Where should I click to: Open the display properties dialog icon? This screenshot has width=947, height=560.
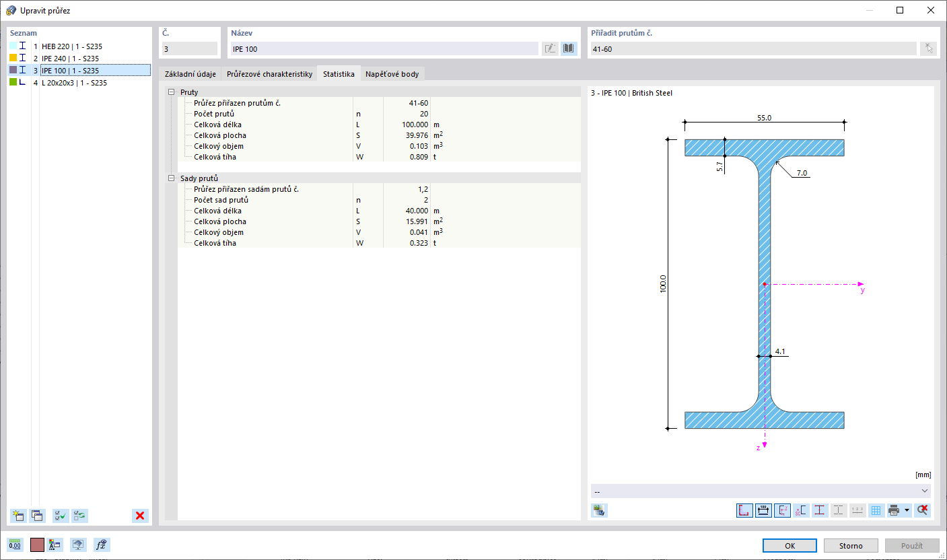click(x=55, y=545)
